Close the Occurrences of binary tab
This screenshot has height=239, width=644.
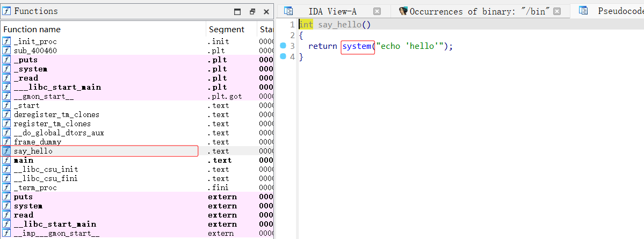pyautogui.click(x=558, y=11)
